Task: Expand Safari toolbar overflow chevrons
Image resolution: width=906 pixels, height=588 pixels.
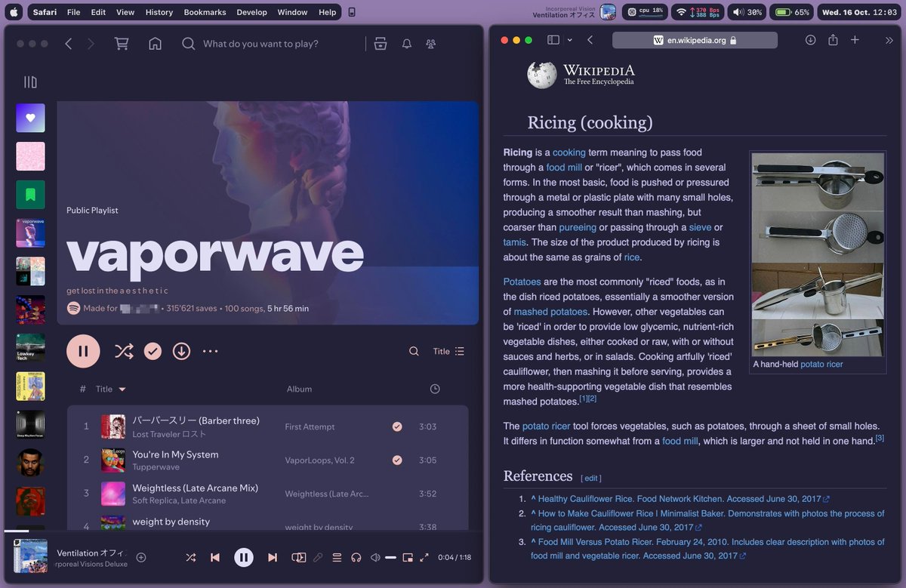Action: tap(889, 40)
